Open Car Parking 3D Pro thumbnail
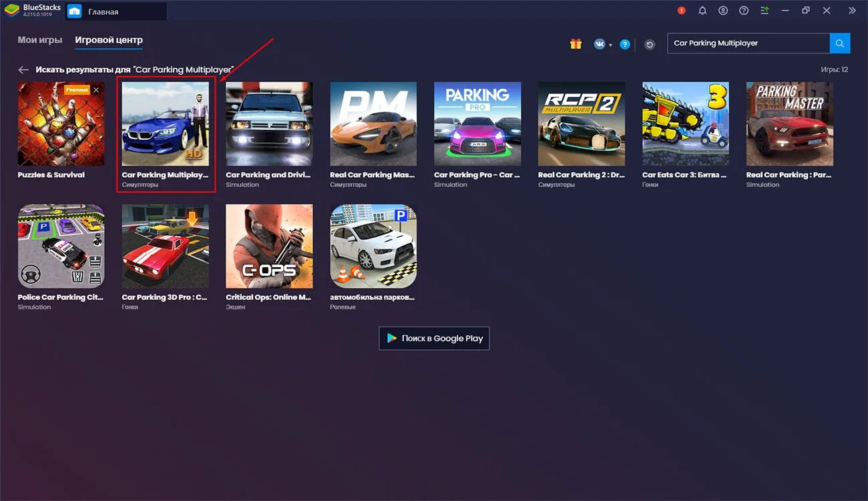The width and height of the screenshot is (868, 501). [x=166, y=246]
